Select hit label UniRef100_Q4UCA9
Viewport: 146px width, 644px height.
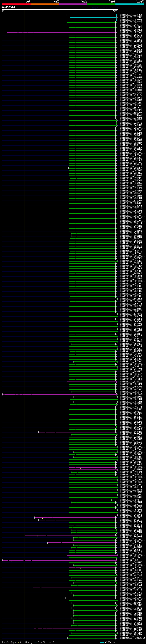pos(131,580)
